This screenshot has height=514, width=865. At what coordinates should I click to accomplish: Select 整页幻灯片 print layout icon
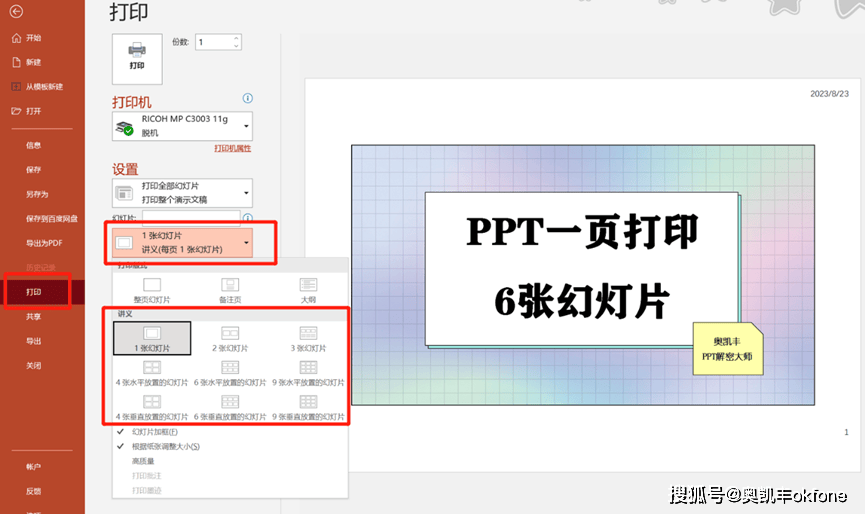click(x=151, y=290)
